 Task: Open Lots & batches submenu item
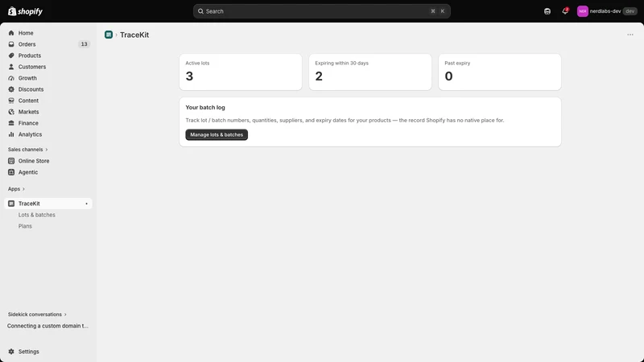36,215
